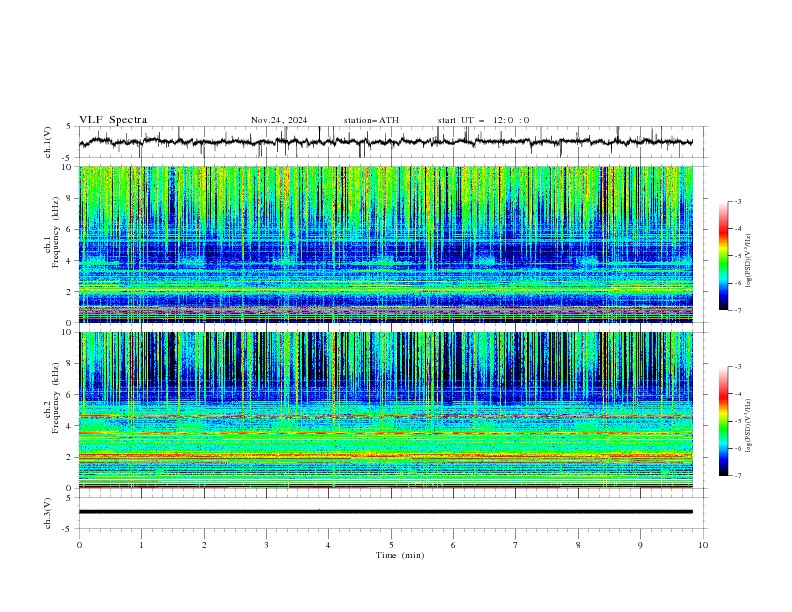Click the "5" tick on ch.1(V) axis
792x612 pixels.
tap(69, 127)
